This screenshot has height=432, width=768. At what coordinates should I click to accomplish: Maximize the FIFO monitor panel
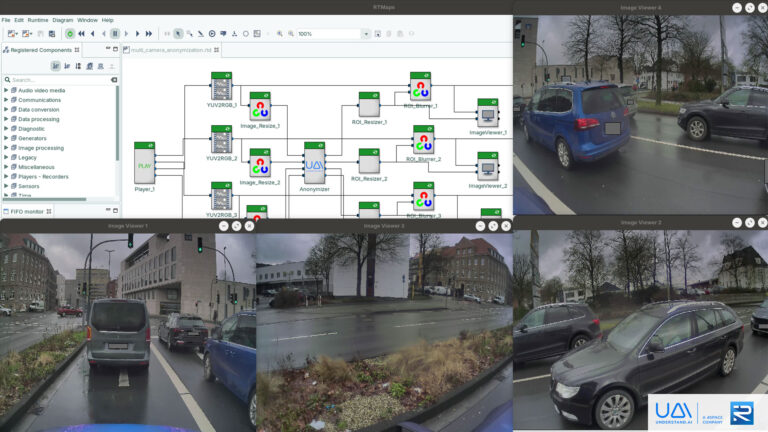coord(116,211)
